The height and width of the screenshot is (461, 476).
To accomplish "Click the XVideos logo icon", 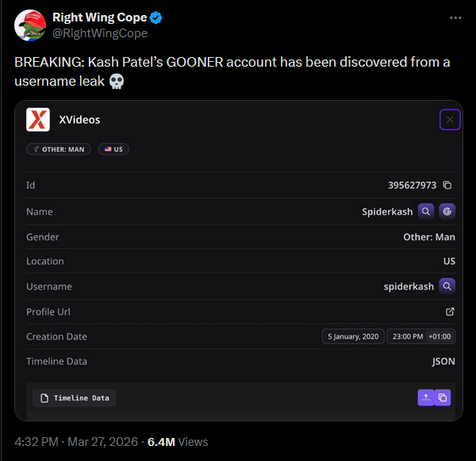I will coord(38,120).
